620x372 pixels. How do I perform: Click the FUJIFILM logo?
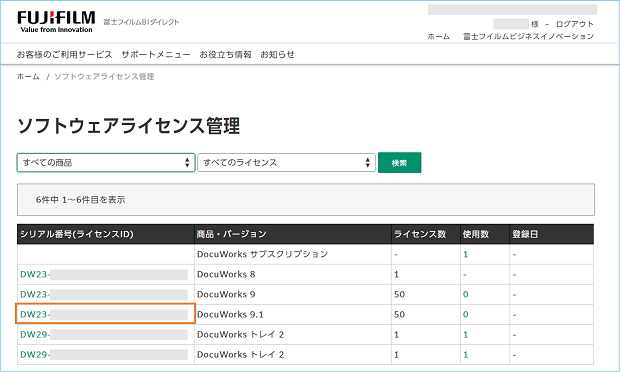tap(56, 22)
